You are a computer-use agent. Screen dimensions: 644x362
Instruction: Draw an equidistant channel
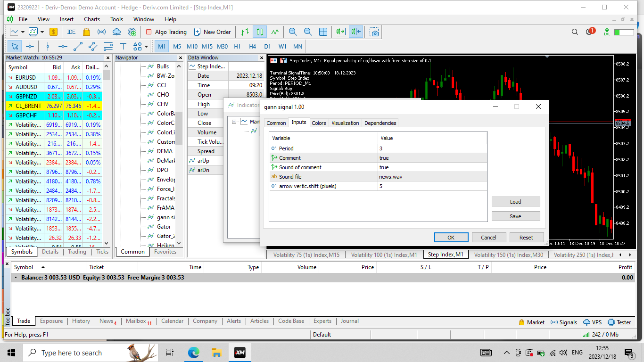coord(93,46)
